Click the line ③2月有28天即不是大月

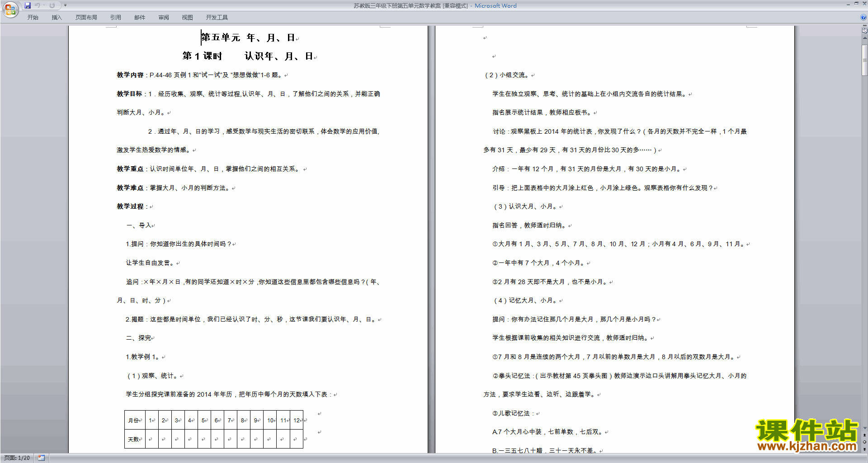551,282
